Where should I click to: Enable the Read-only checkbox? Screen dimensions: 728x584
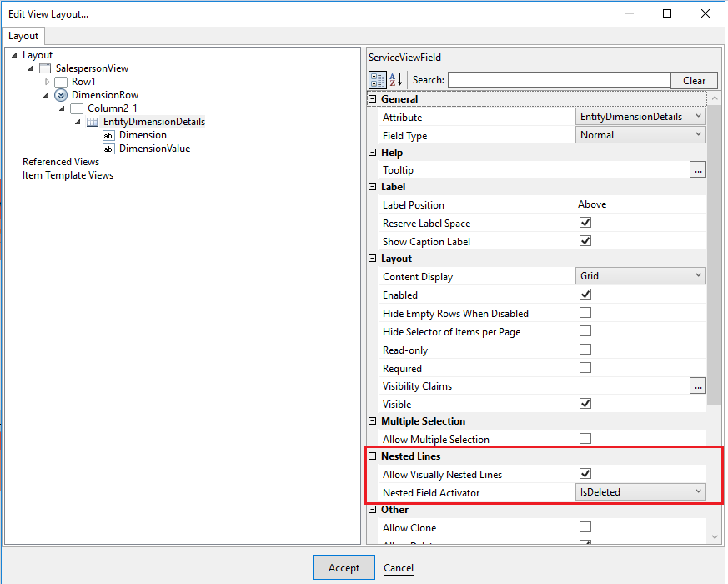tap(585, 350)
